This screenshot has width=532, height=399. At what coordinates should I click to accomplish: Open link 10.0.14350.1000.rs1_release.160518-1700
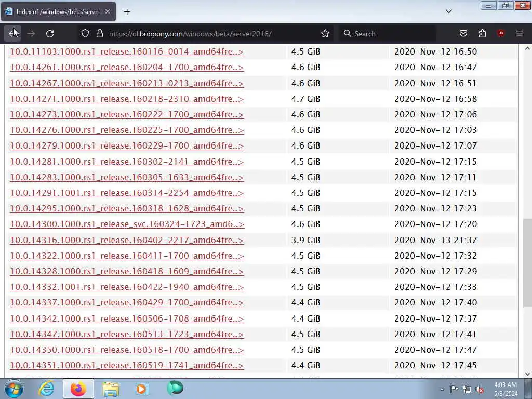coord(127,350)
